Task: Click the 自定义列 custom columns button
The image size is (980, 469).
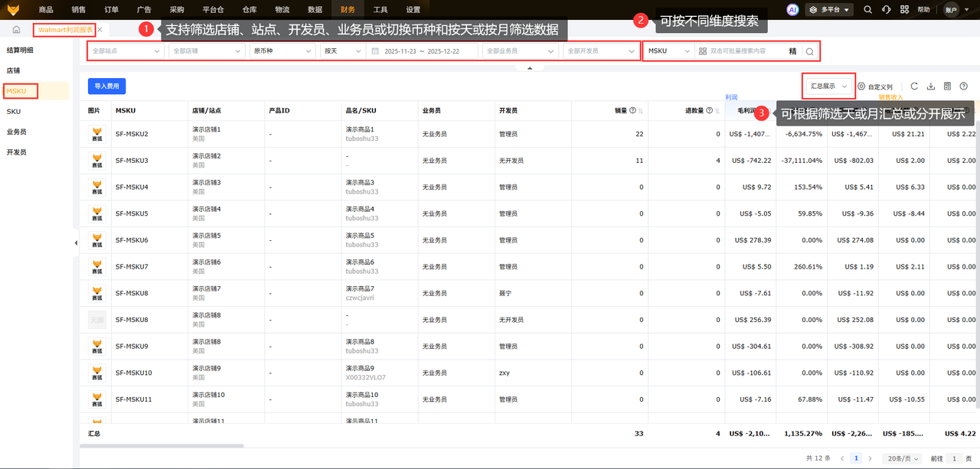Action: tap(875, 86)
